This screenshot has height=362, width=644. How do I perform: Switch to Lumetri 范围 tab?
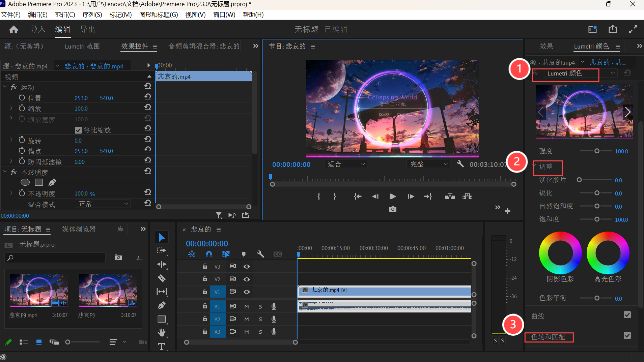click(x=82, y=46)
